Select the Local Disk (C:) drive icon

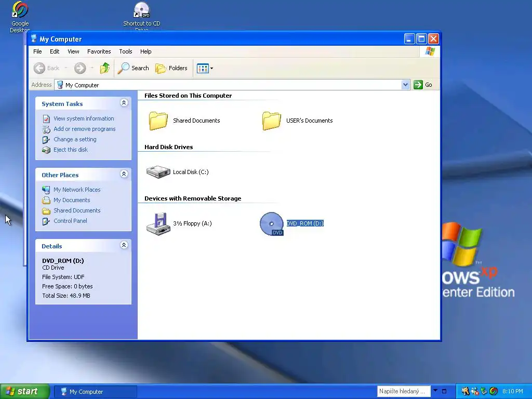pyautogui.click(x=158, y=171)
